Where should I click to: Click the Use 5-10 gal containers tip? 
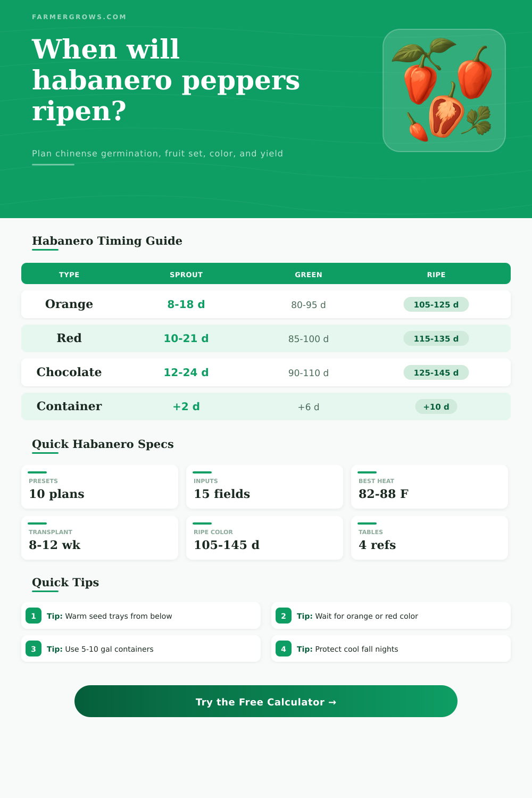141,649
